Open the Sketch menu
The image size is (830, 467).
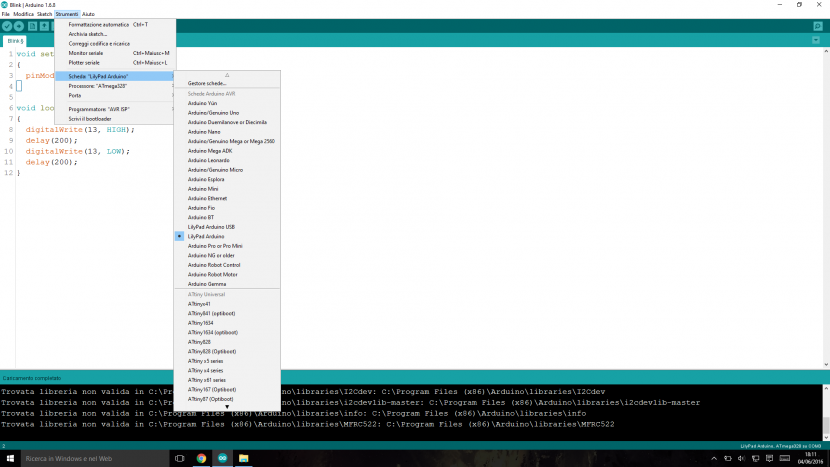click(44, 14)
